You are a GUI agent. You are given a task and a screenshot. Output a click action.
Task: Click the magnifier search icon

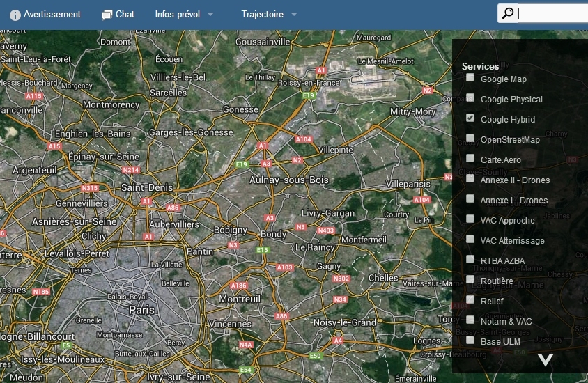coord(508,13)
